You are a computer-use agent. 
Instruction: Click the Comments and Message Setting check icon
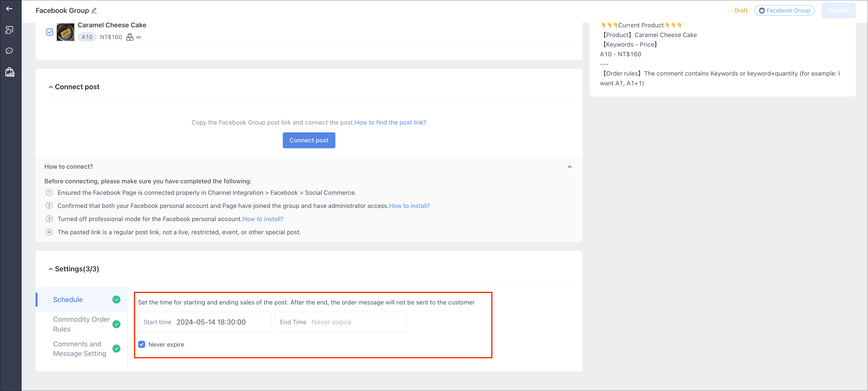[x=116, y=349]
